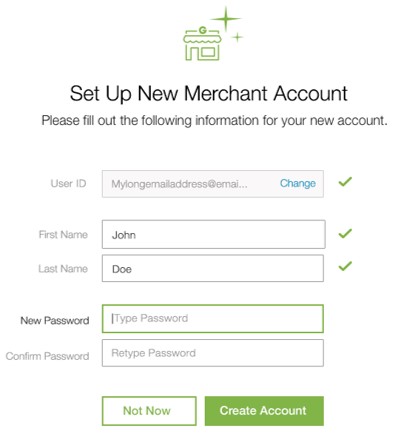The image size is (400, 439).
Task: Click the First Name label
Action: point(63,235)
